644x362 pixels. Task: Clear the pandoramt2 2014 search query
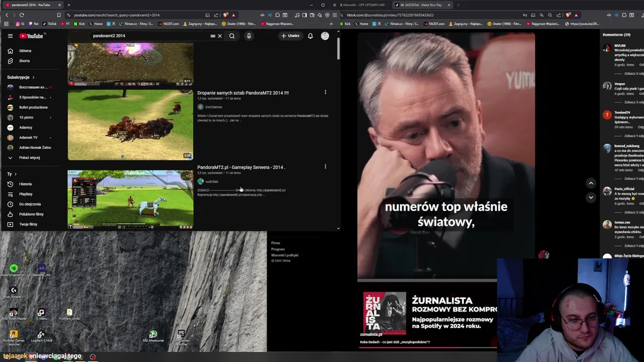pos(220,36)
